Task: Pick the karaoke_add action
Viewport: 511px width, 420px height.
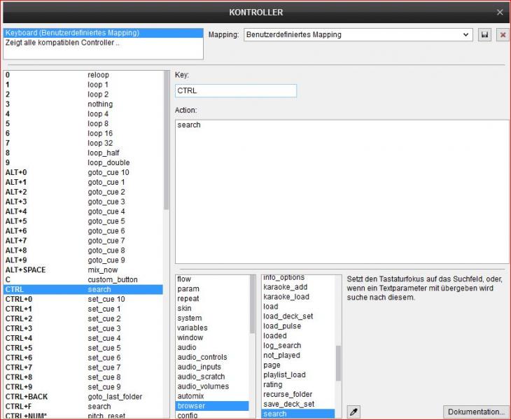Action: point(298,287)
